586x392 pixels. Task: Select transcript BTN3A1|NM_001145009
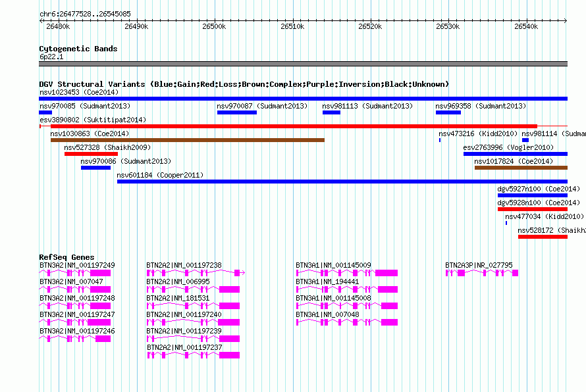coord(333,265)
